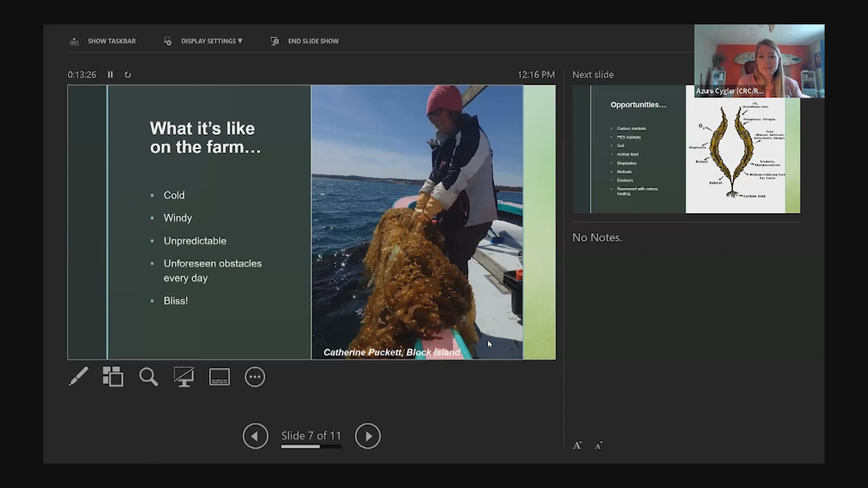
Task: Click the No Notes text area
Action: (x=597, y=238)
